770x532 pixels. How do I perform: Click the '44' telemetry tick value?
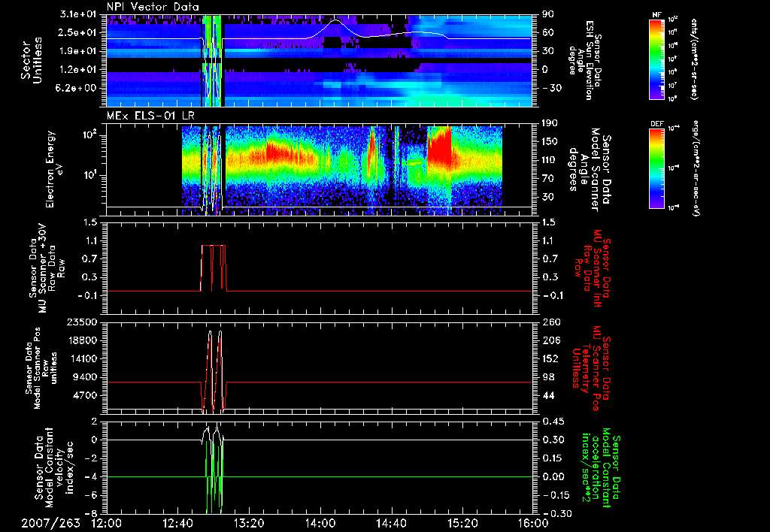tap(548, 395)
